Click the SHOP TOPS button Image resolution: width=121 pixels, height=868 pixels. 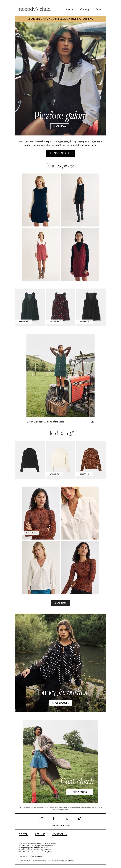[x=60, y=603]
